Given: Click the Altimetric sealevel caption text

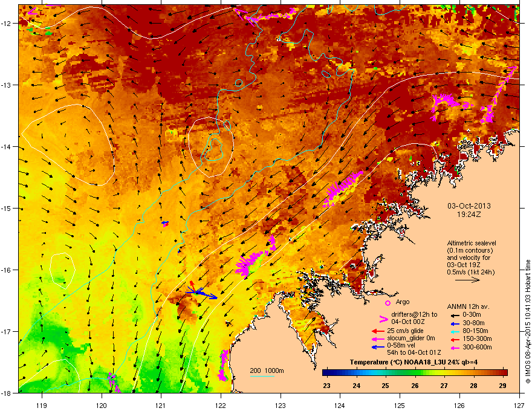Looking at the screenshot, I should (x=472, y=243).
